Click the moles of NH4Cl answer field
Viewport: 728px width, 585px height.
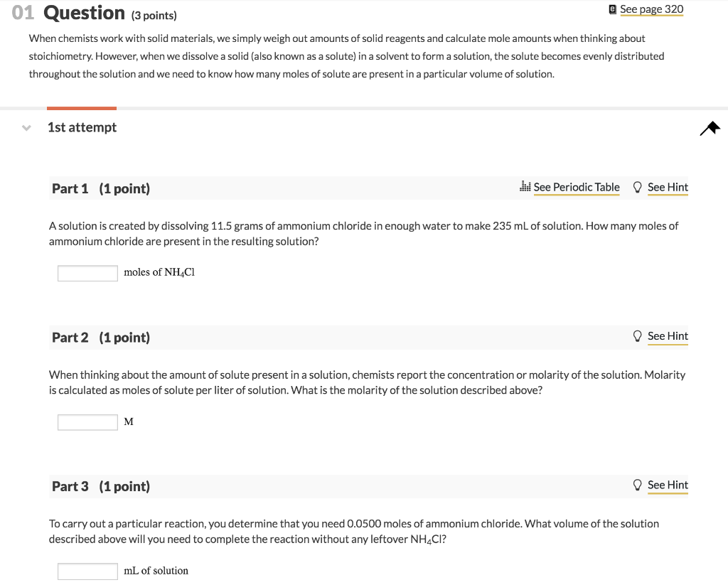point(87,272)
